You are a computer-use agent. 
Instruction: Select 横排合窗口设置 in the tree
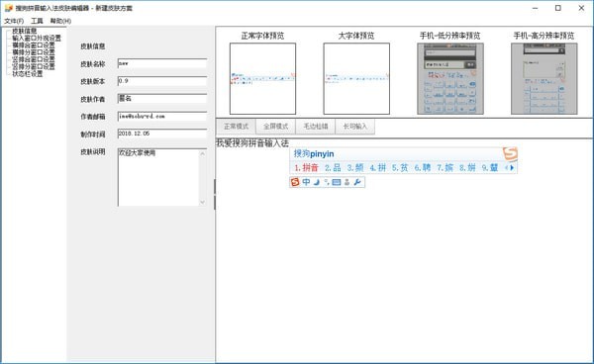(x=34, y=45)
